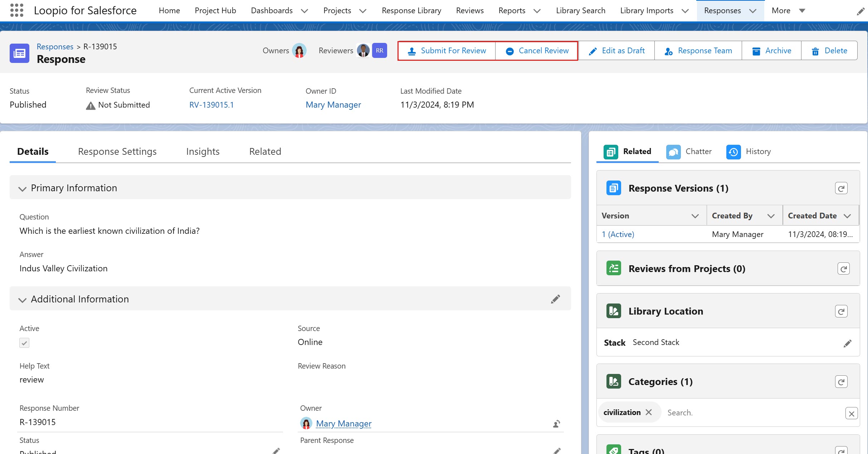Open the Responses breadcrumb link
This screenshot has width=868, height=454.
point(55,46)
